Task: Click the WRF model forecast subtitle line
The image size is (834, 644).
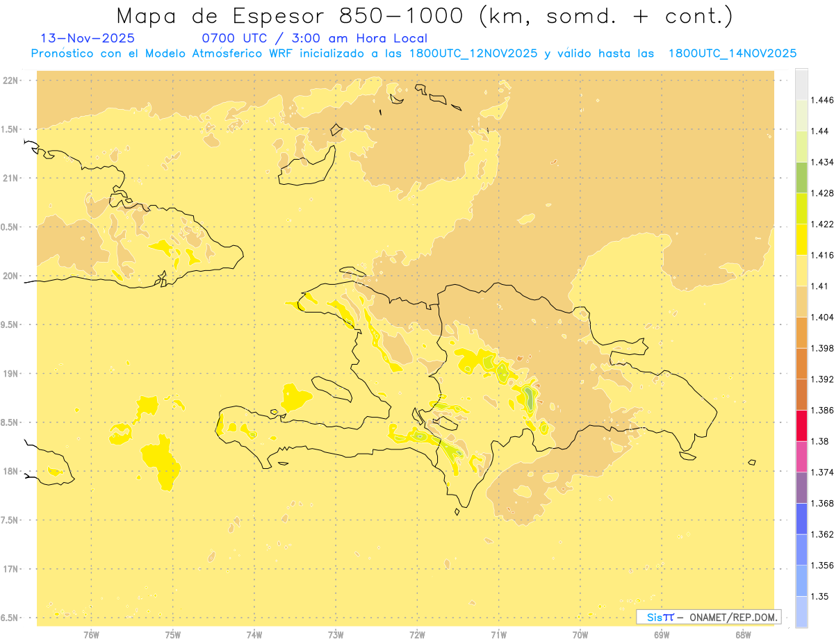Action: [x=414, y=53]
